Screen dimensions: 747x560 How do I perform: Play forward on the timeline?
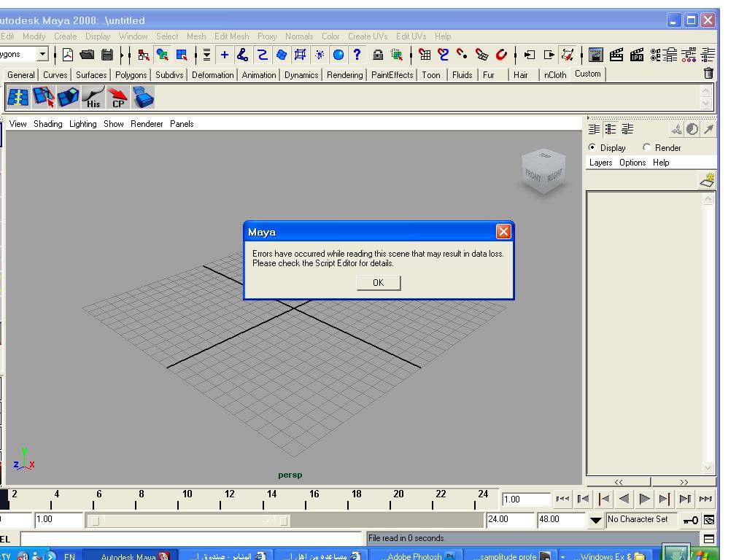(644, 499)
